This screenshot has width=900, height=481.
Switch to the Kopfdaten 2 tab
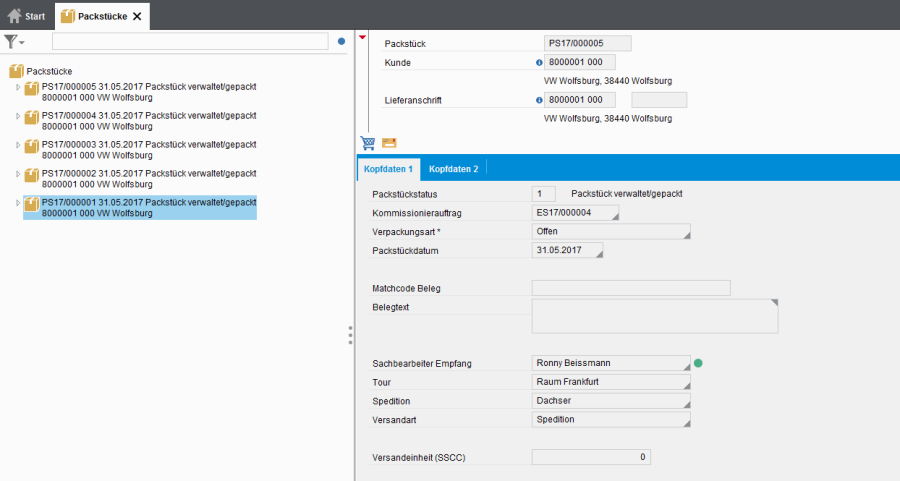point(453,168)
